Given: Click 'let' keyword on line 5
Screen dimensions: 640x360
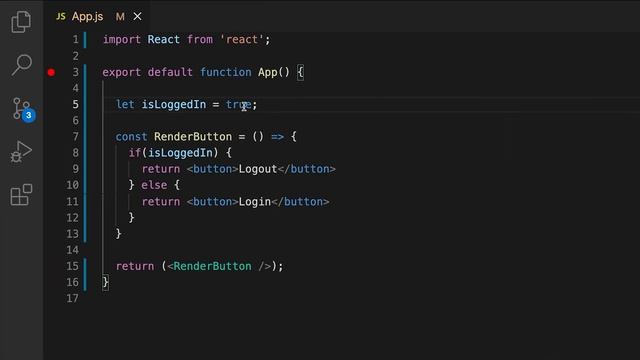Looking at the screenshot, I should click(x=125, y=104).
